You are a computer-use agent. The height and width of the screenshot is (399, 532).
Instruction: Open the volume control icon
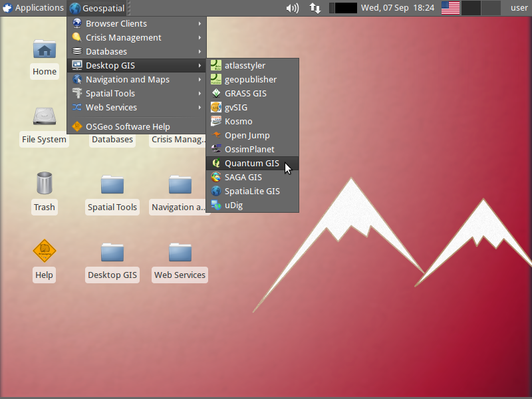(292, 8)
